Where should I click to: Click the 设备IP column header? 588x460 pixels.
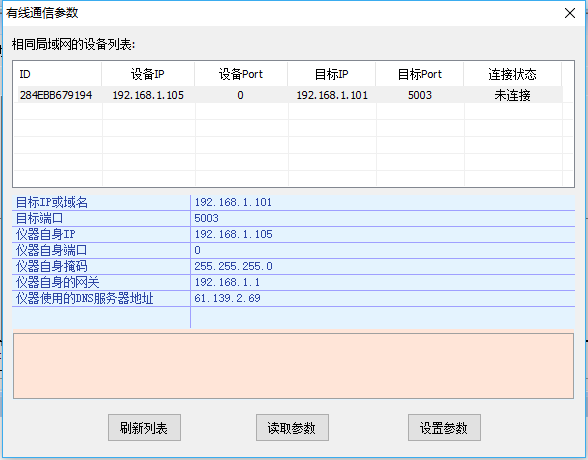(x=148, y=74)
